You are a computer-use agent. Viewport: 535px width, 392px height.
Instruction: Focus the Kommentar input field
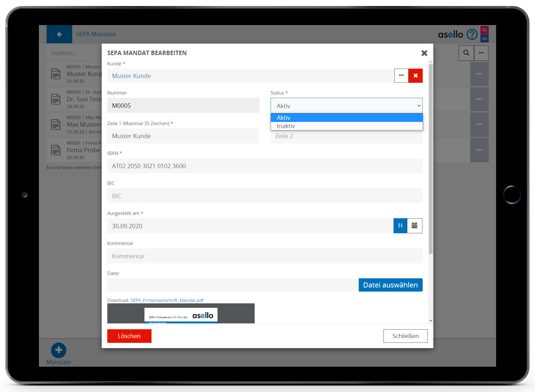click(x=265, y=256)
